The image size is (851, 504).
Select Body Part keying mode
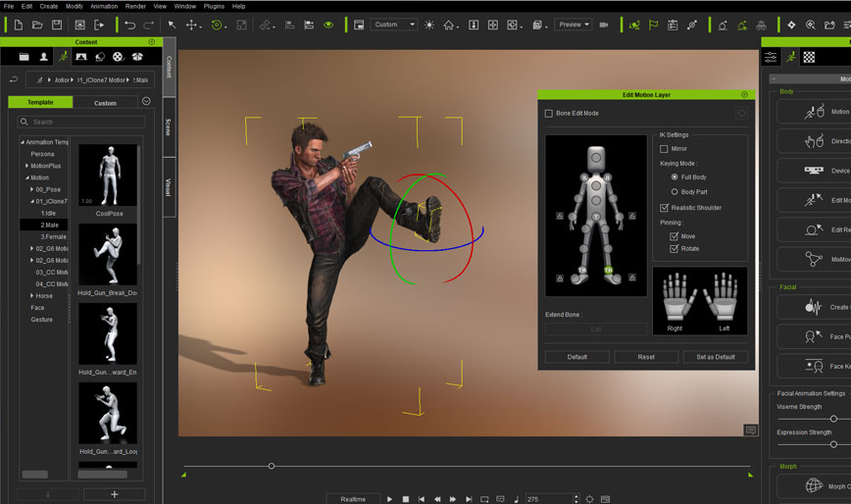click(x=675, y=191)
